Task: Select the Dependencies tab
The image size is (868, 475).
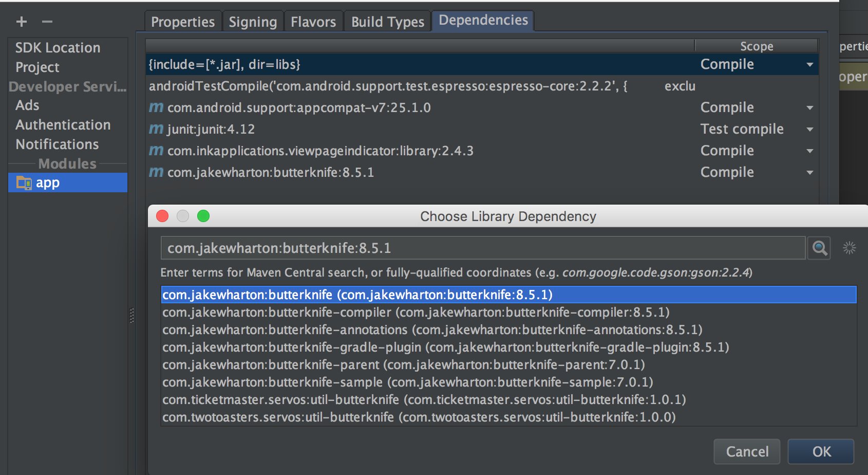Action: tap(483, 21)
